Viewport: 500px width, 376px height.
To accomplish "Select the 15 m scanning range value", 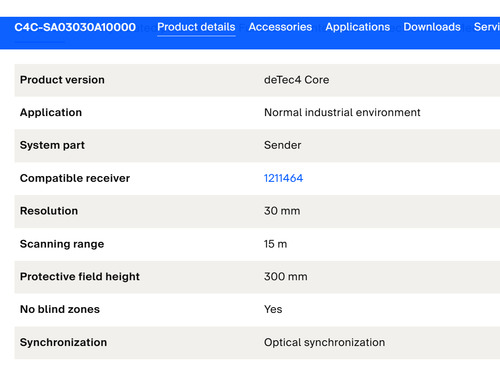I will coord(275,244).
